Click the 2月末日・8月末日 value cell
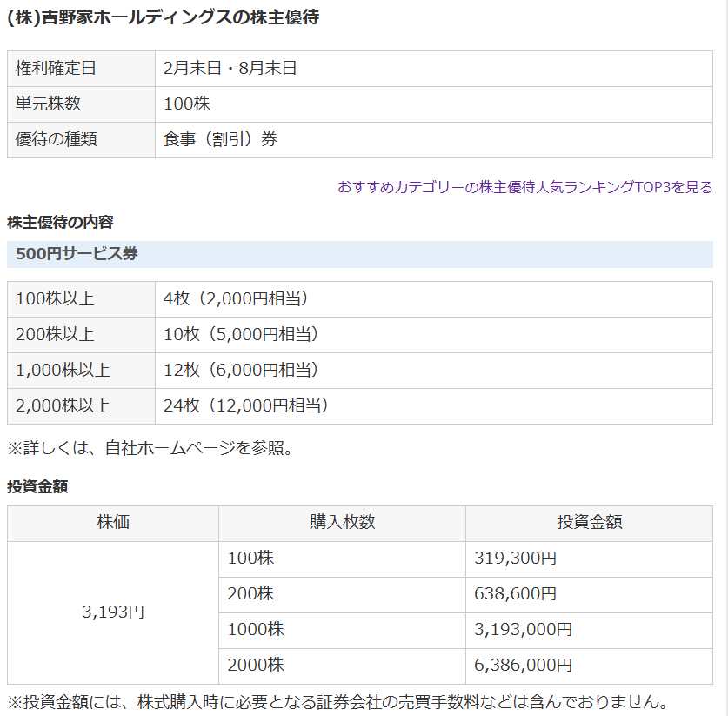The image size is (728, 716). [x=434, y=69]
